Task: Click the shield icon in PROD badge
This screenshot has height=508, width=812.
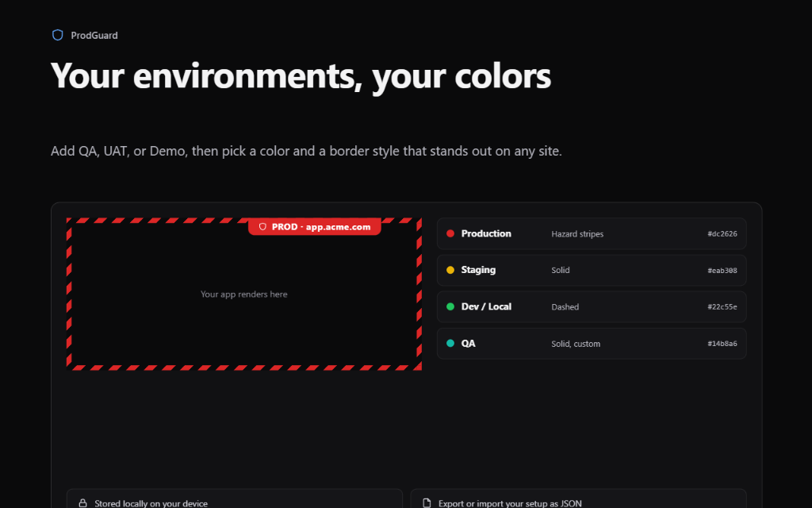Action: (262, 226)
